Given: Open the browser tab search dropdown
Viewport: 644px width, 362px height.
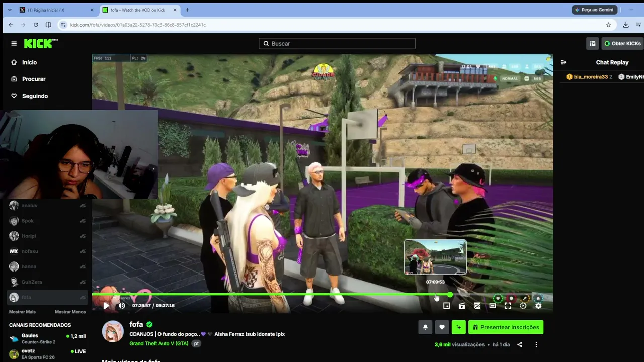Looking at the screenshot, I should coord(9,10).
